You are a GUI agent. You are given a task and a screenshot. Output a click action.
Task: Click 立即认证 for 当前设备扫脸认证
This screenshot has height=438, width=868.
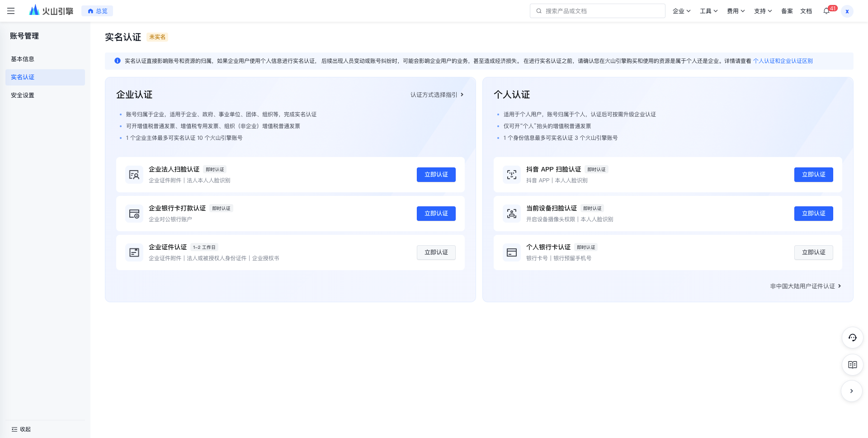[814, 214]
